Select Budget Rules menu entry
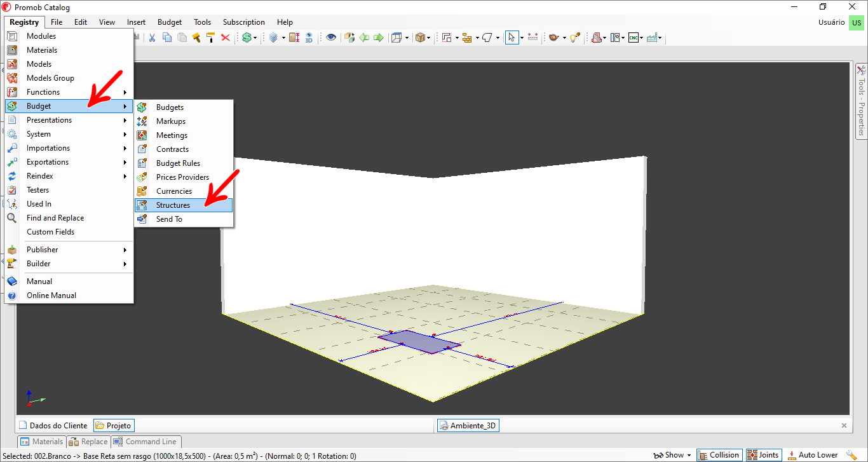This screenshot has width=868, height=462. point(184,163)
